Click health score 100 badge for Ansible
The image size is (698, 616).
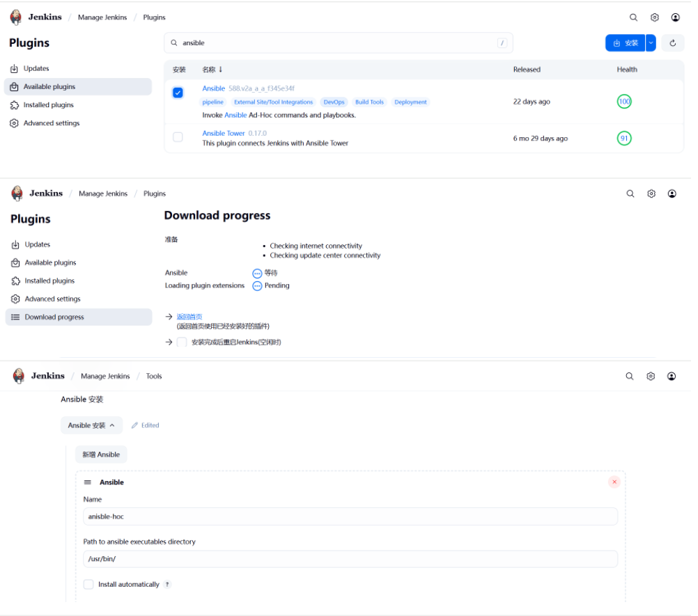click(x=623, y=102)
